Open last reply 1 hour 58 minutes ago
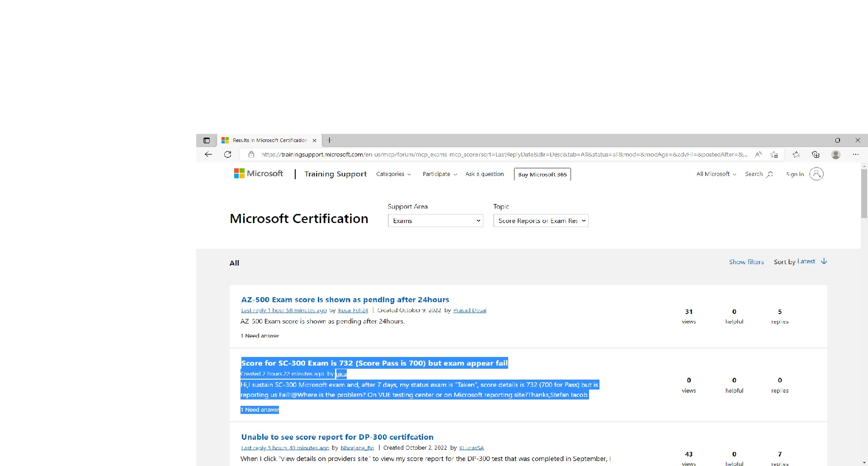868x466 pixels. tap(284, 310)
